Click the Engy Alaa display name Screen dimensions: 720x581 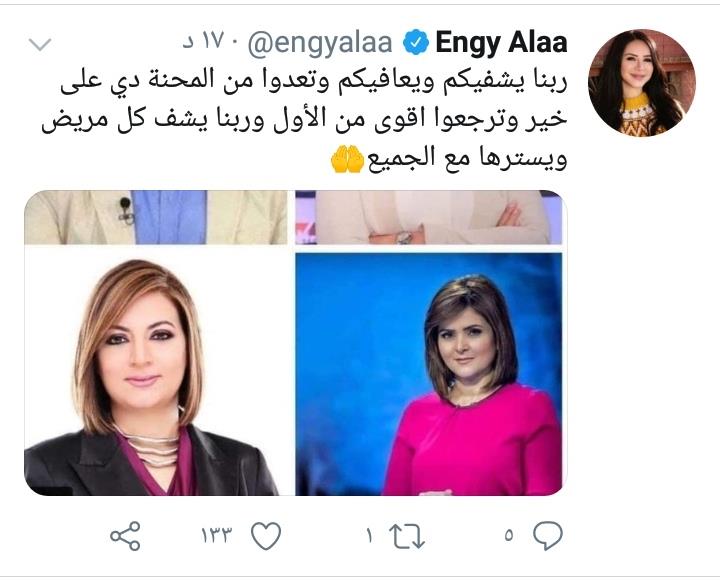tap(501, 43)
